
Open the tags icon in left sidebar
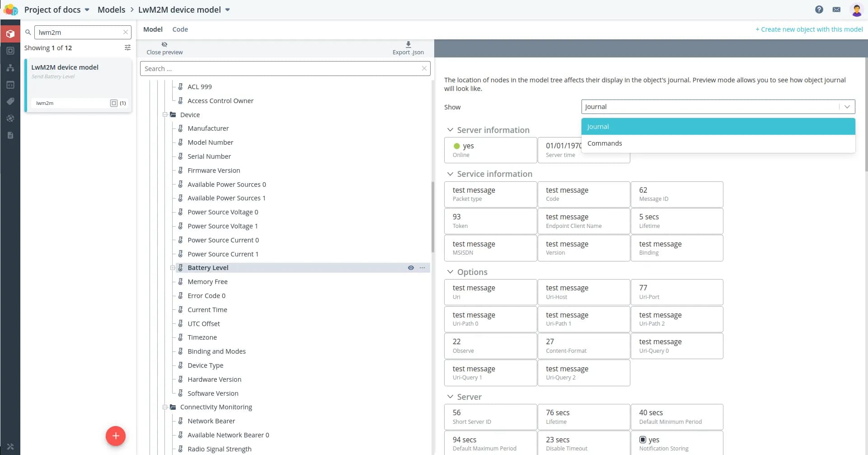pyautogui.click(x=10, y=101)
